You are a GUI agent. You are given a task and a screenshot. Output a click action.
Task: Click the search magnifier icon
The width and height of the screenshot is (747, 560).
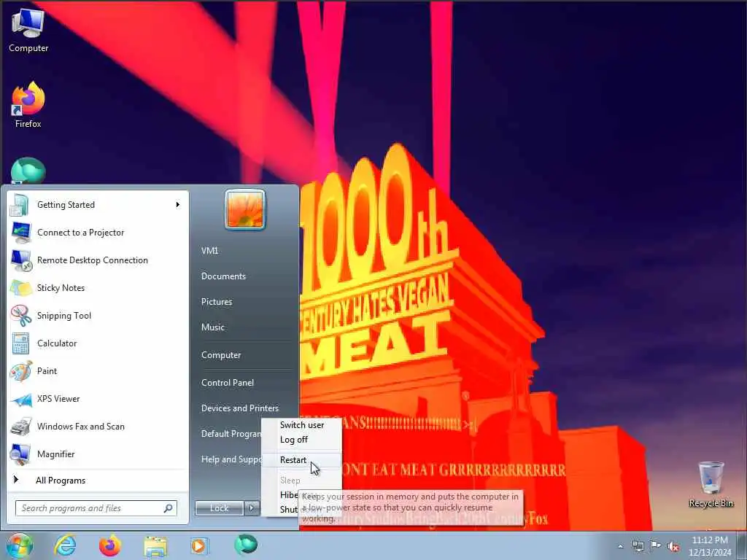coord(169,508)
